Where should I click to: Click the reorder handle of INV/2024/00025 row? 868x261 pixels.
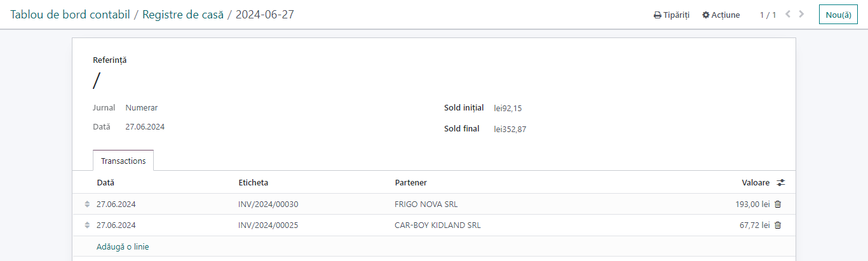87,225
